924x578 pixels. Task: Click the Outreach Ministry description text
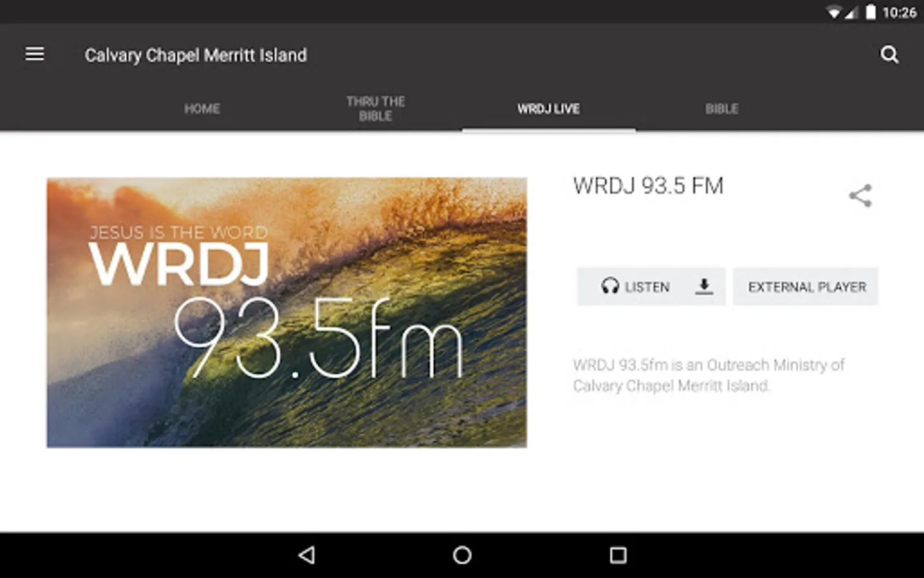[708, 375]
